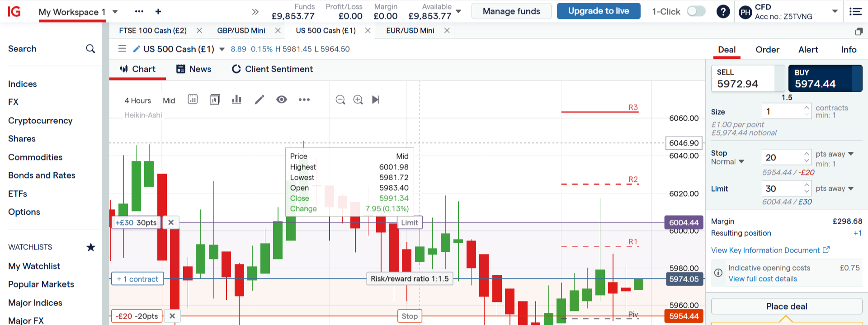Close the EUR/USD Mini tab

(447, 30)
